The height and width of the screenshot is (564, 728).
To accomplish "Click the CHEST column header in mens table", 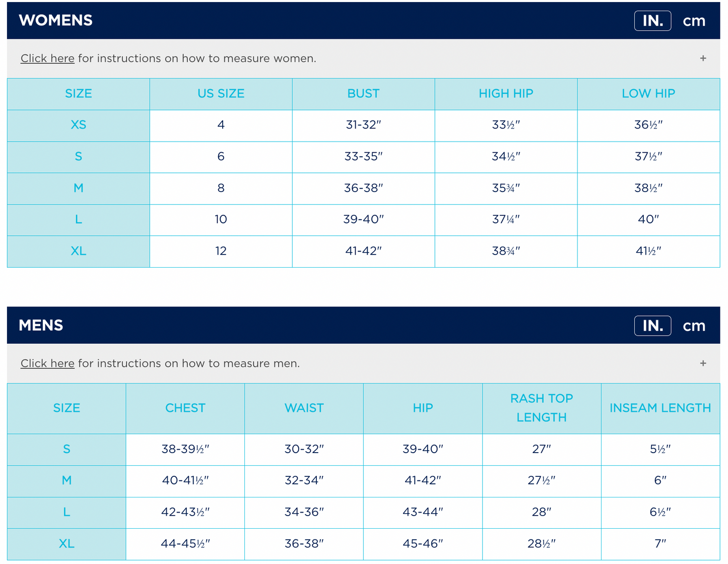I will point(185,408).
